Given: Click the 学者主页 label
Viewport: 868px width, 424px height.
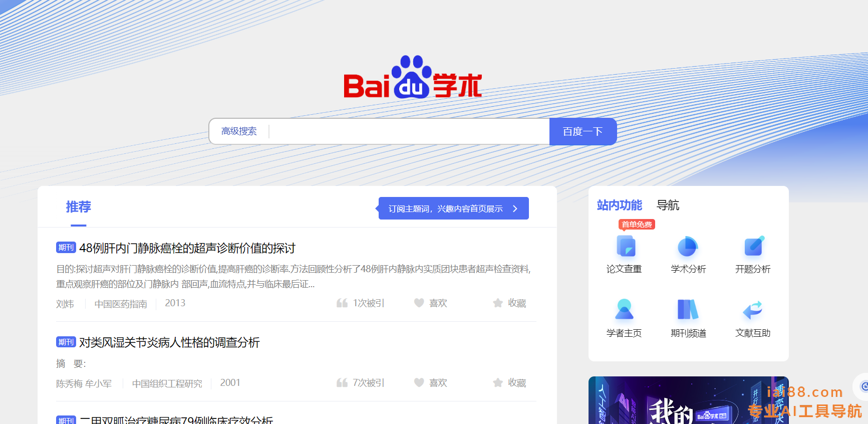Looking at the screenshot, I should tap(624, 333).
